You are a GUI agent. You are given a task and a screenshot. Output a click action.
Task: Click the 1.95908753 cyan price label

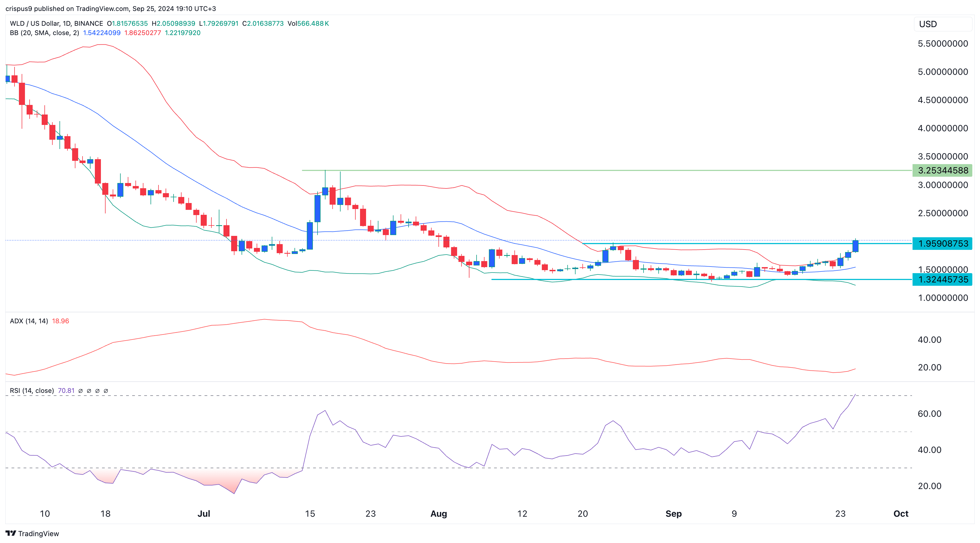[x=942, y=244]
